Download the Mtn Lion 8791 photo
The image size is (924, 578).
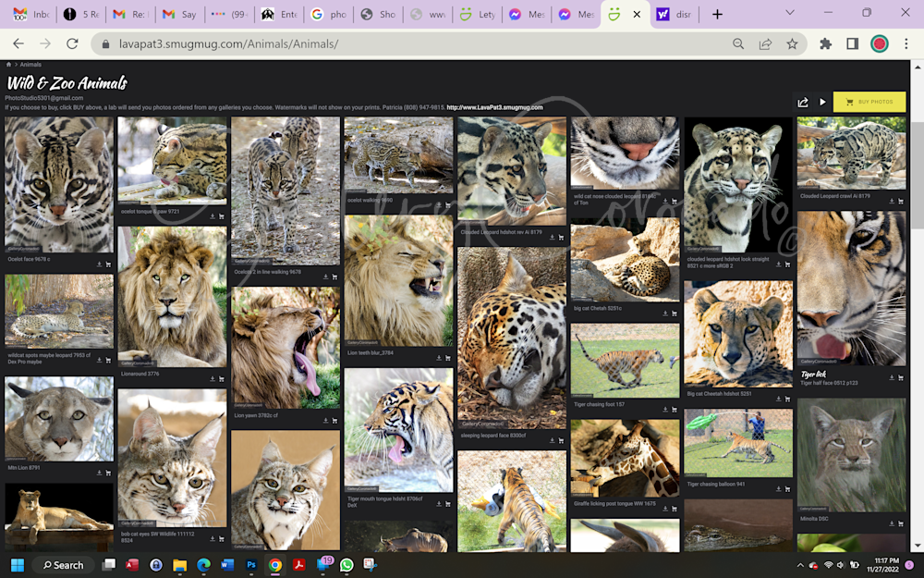pos(99,473)
